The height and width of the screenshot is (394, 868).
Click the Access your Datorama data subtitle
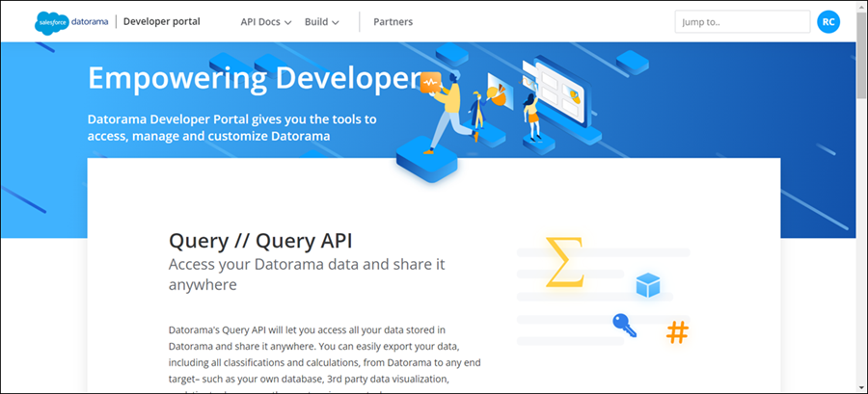point(307,274)
